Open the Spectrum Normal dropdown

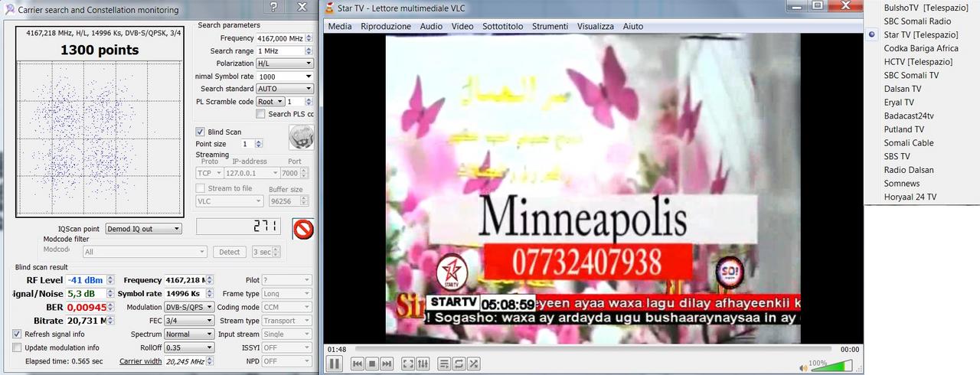(189, 334)
